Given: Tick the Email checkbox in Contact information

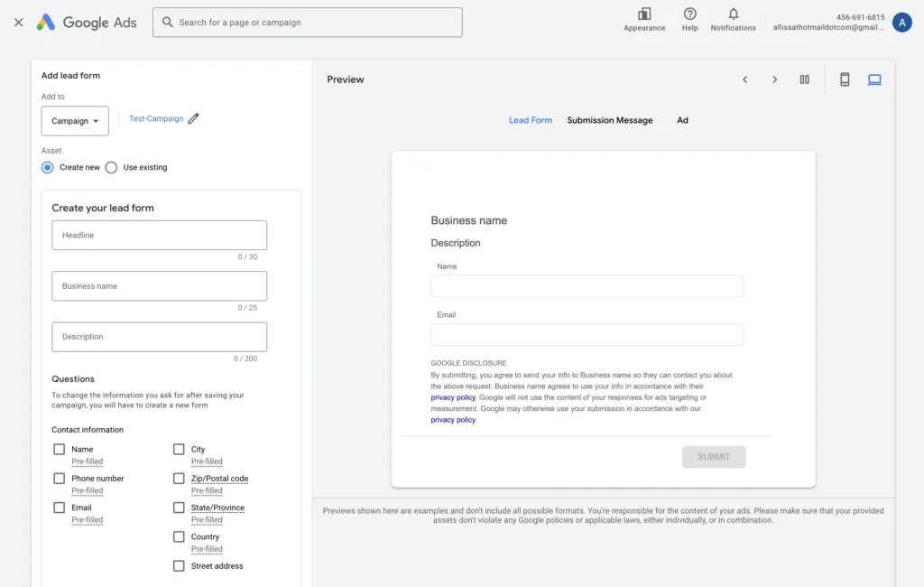Looking at the screenshot, I should [60, 508].
